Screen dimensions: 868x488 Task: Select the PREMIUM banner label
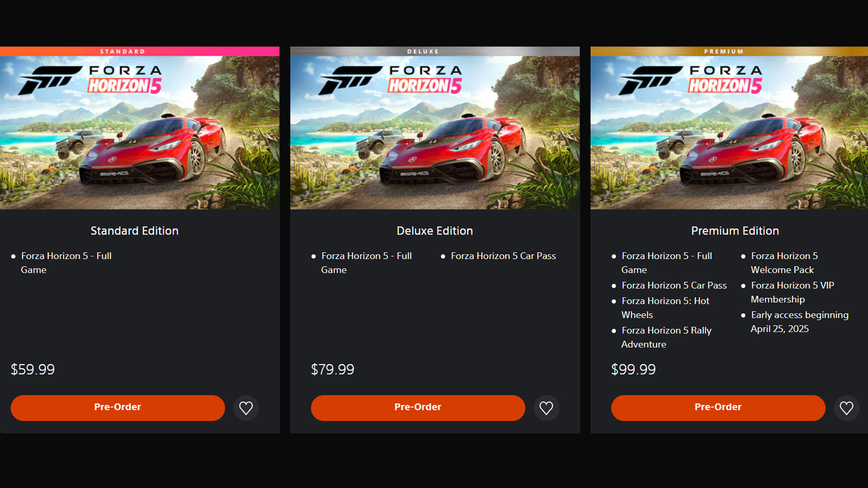click(x=723, y=51)
